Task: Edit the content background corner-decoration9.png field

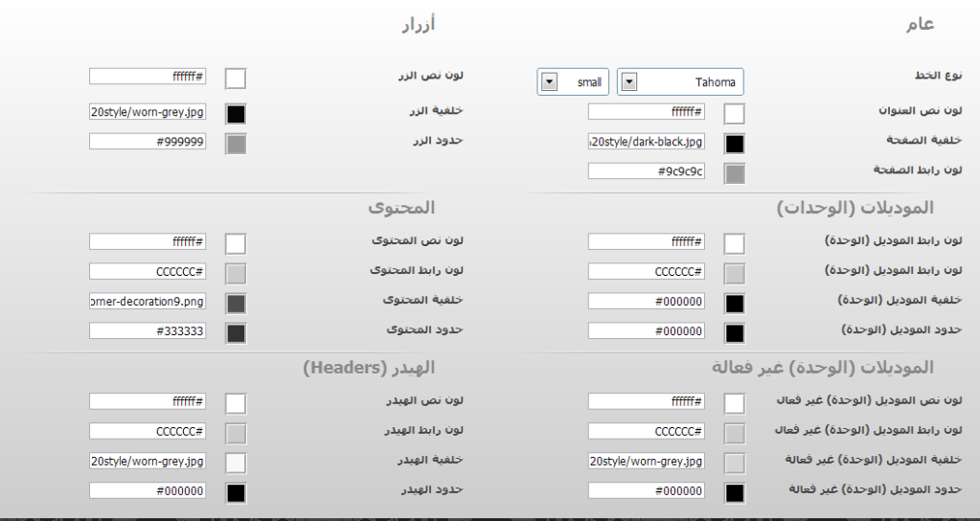Action: click(148, 301)
